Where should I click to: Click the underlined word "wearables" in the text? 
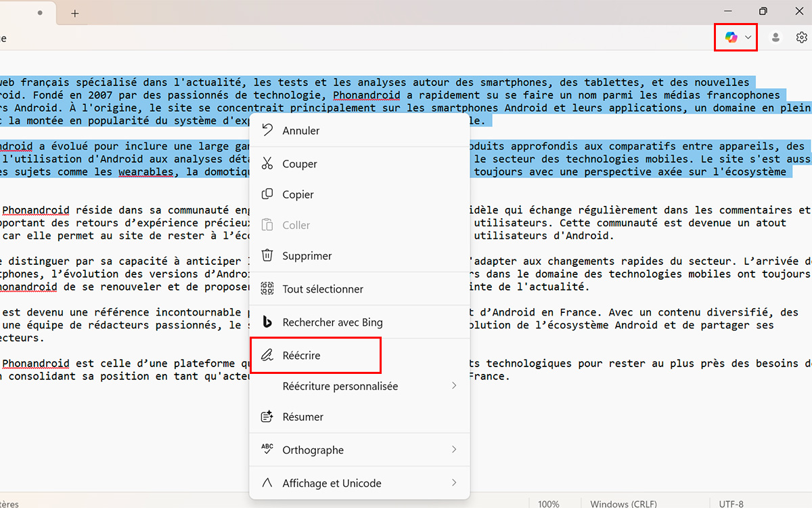145,172
